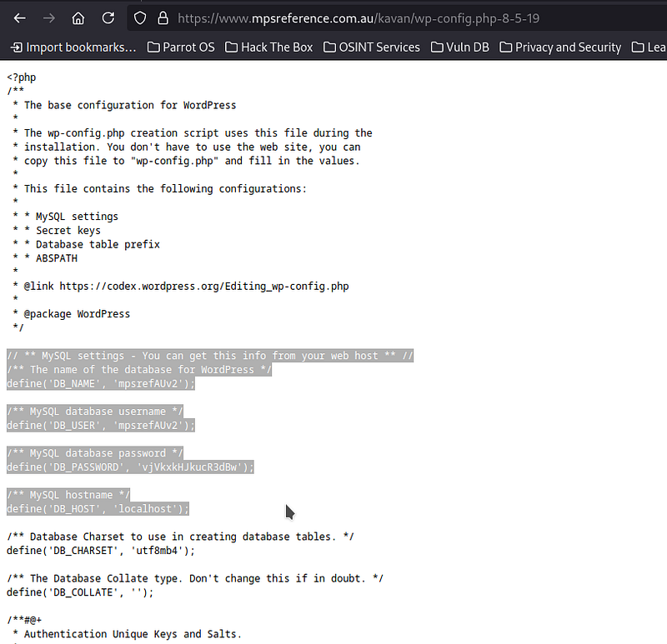Click 'Authentication Unique Keys and Salts' line
Viewport: 667px width, 644px height.
tap(128, 634)
